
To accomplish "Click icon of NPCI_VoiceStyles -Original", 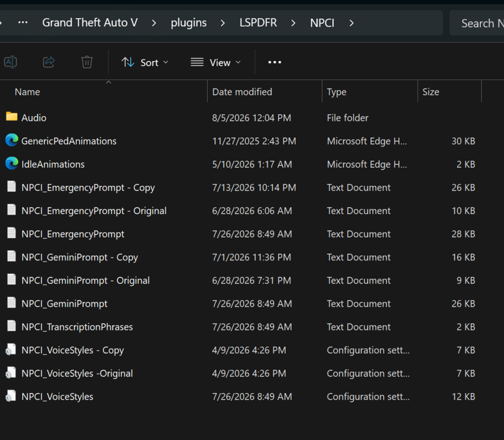I will pos(11,373).
